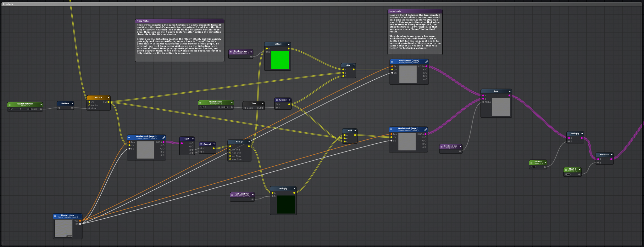Click the hamburger icon on the Float 5 node
Screen dimensions: 644x247
[x=566, y=169]
